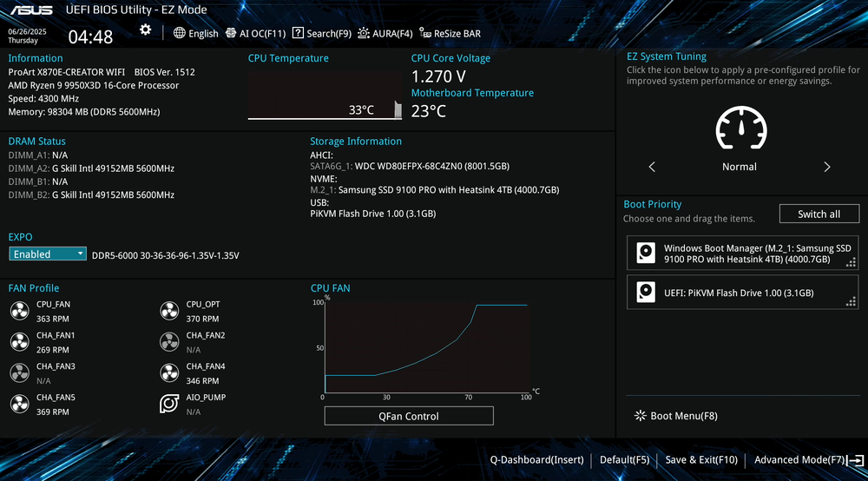This screenshot has width=868, height=481.
Task: Click the CPU fan curve graph
Action: 425,347
